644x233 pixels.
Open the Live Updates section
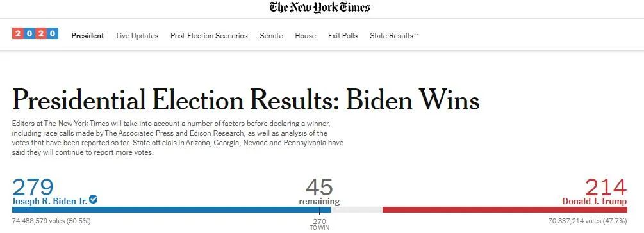137,36
